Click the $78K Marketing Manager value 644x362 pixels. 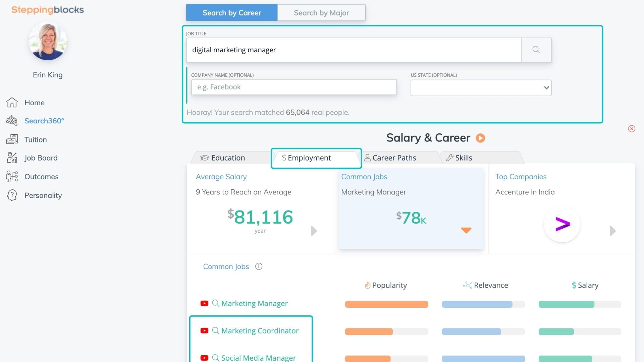pos(411,218)
